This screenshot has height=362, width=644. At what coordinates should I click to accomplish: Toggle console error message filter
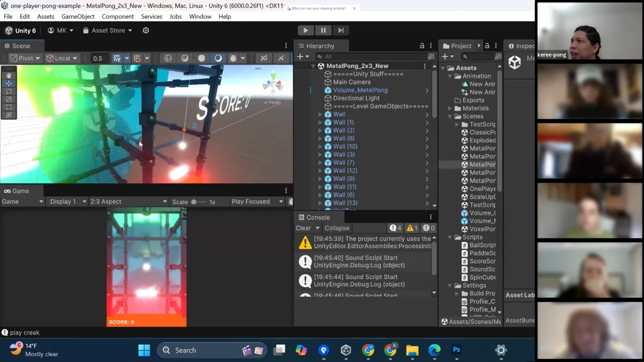(x=428, y=228)
